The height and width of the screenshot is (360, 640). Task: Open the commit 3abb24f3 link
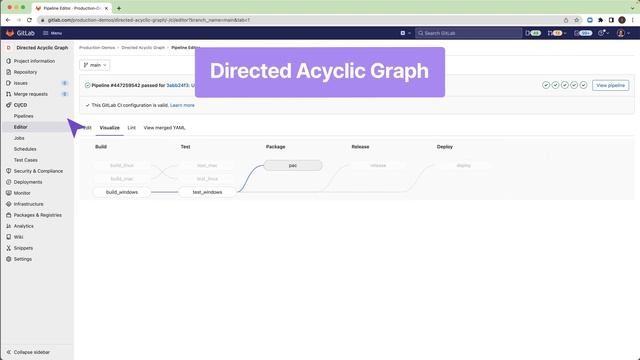pyautogui.click(x=178, y=85)
